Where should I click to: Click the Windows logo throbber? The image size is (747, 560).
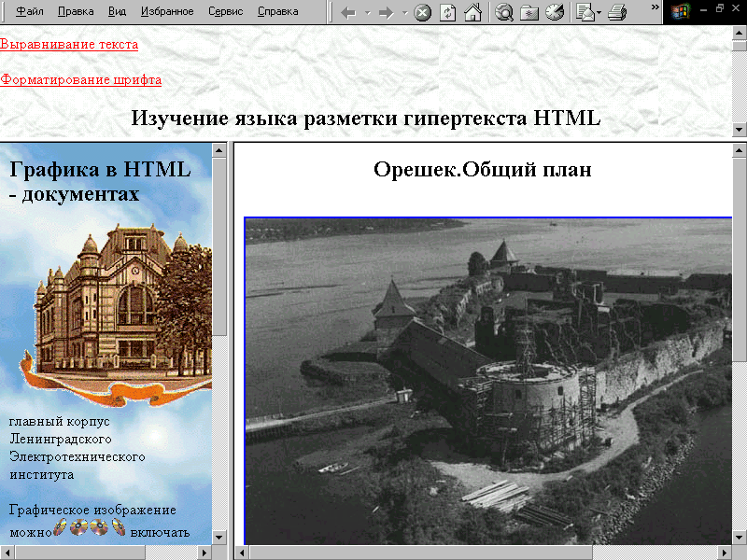pyautogui.click(x=681, y=12)
